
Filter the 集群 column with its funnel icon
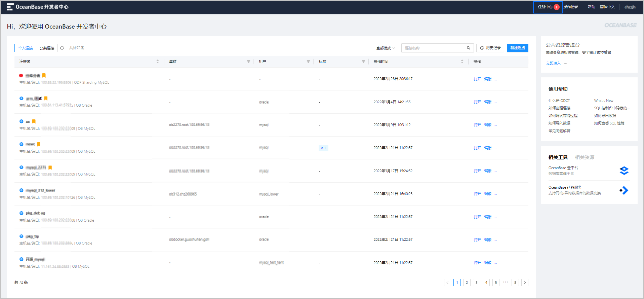click(x=248, y=62)
